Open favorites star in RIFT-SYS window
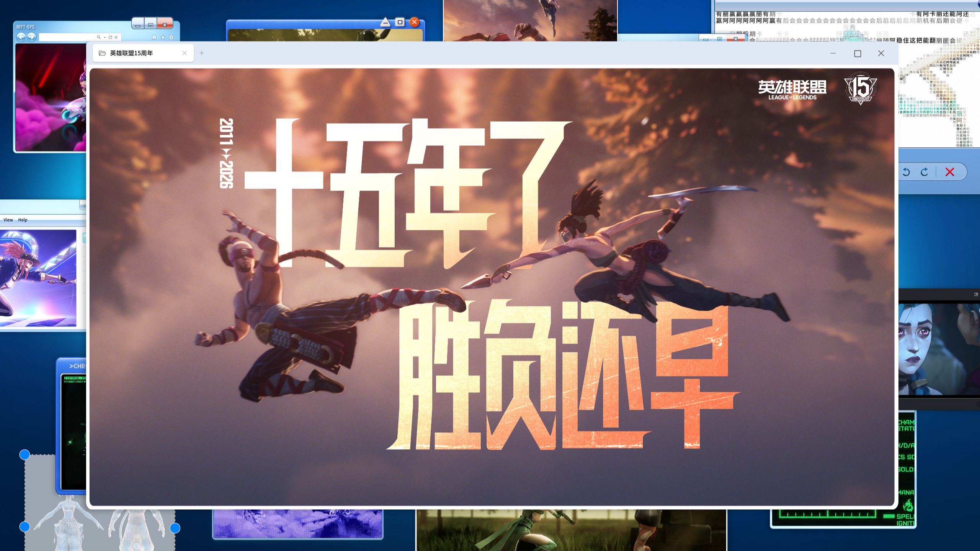The image size is (980, 551). pos(163,37)
